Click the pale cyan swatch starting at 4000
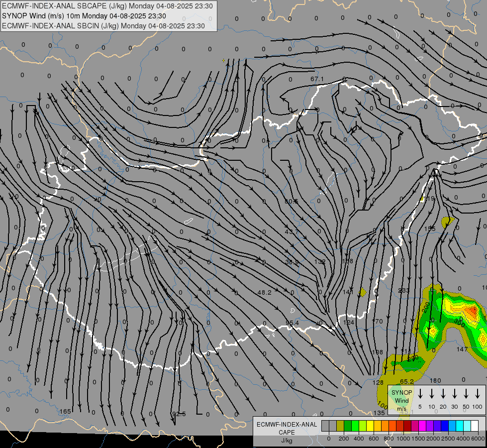This screenshot has width=487, height=448. pos(467,426)
